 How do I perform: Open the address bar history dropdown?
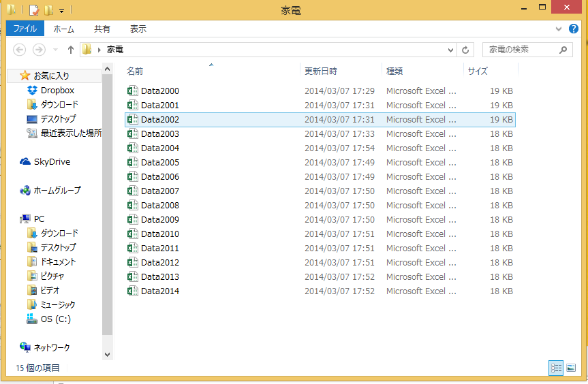coord(450,50)
